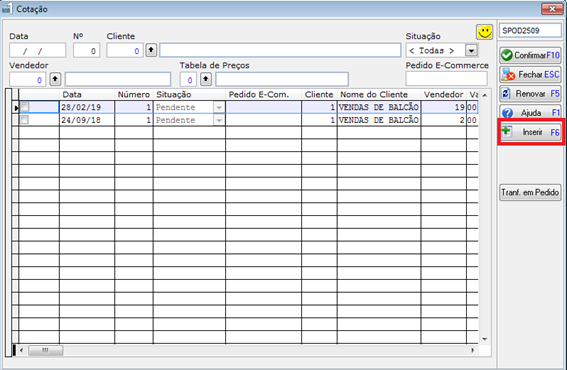Click the Pedido E-Com. column header
The height and width of the screenshot is (370, 567).
264,94
